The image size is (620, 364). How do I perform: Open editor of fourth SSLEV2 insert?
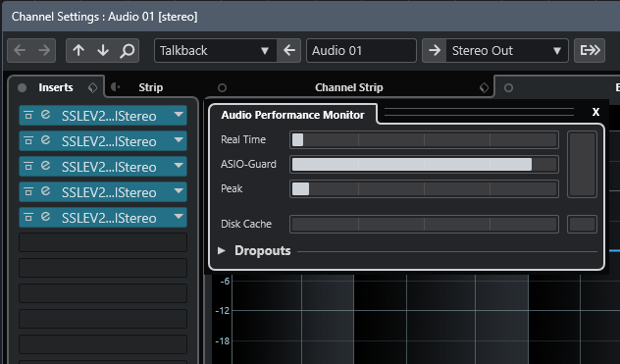[46, 191]
